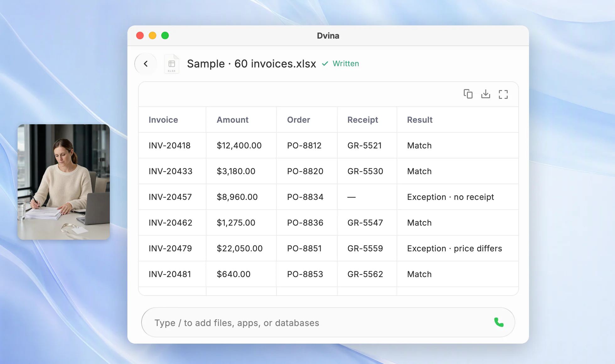
Task: Click the amount $640.00
Action: point(234,274)
